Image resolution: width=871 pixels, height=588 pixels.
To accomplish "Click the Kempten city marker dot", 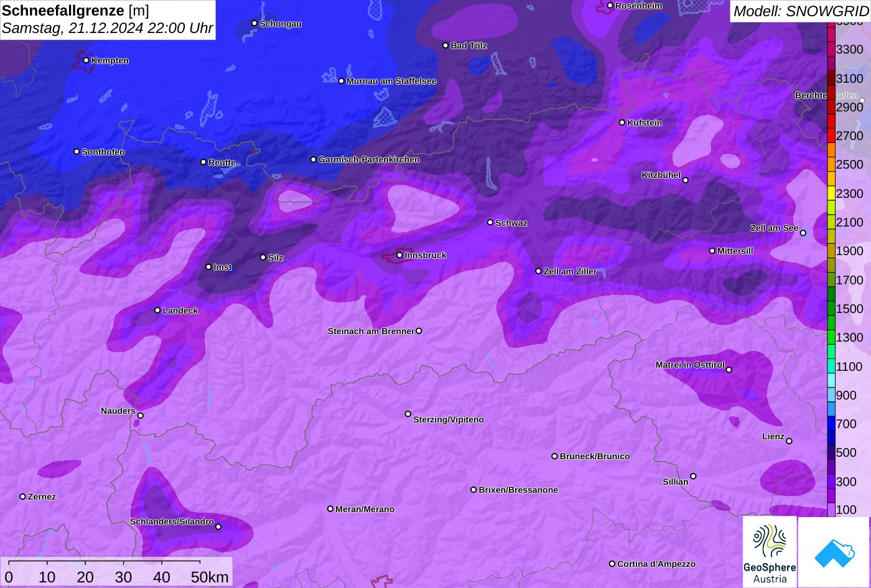I will (x=86, y=60).
